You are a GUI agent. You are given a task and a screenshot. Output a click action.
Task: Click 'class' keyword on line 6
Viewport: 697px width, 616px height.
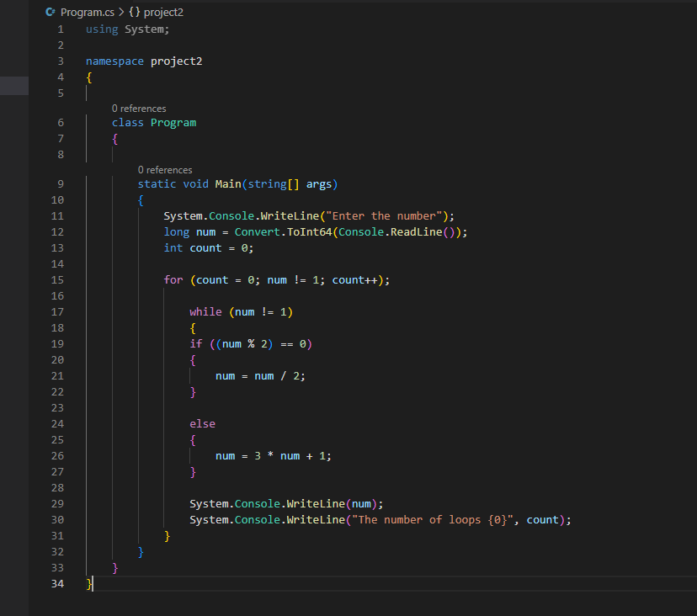pyautogui.click(x=128, y=123)
